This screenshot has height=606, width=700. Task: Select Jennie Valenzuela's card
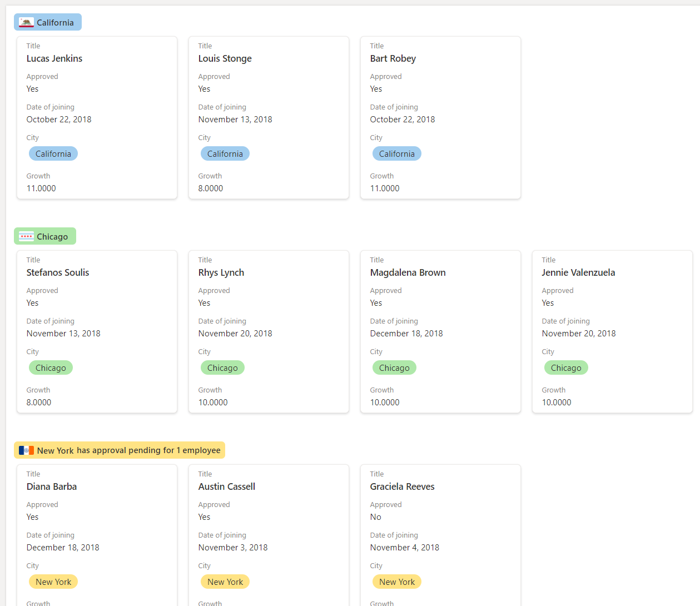(612, 331)
